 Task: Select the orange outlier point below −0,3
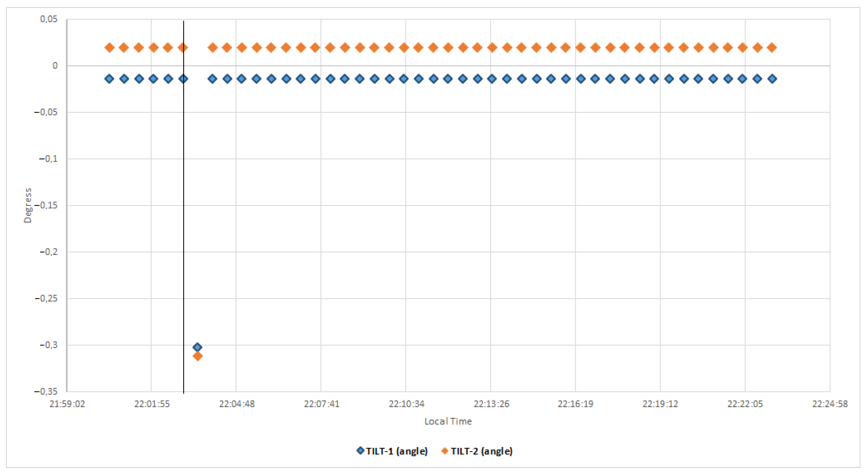click(x=198, y=356)
